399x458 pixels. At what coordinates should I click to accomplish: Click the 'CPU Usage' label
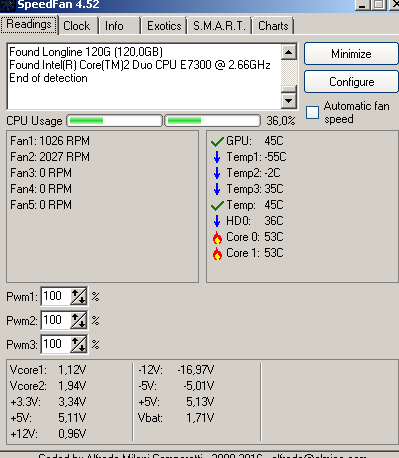(x=34, y=121)
